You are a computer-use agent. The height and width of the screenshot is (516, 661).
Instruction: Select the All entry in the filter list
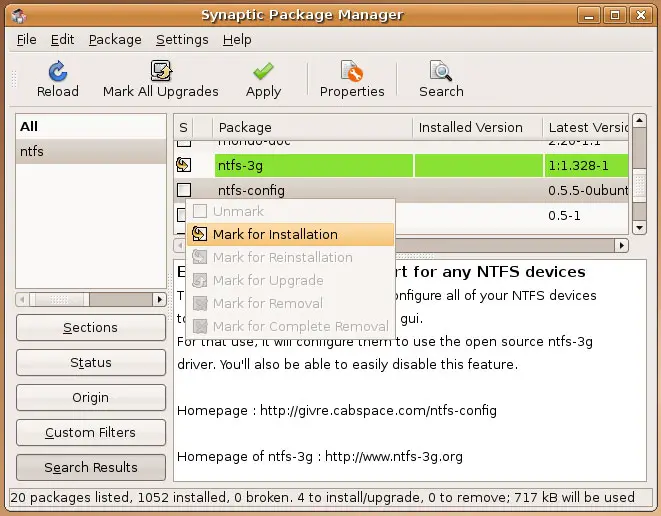[x=91, y=126]
